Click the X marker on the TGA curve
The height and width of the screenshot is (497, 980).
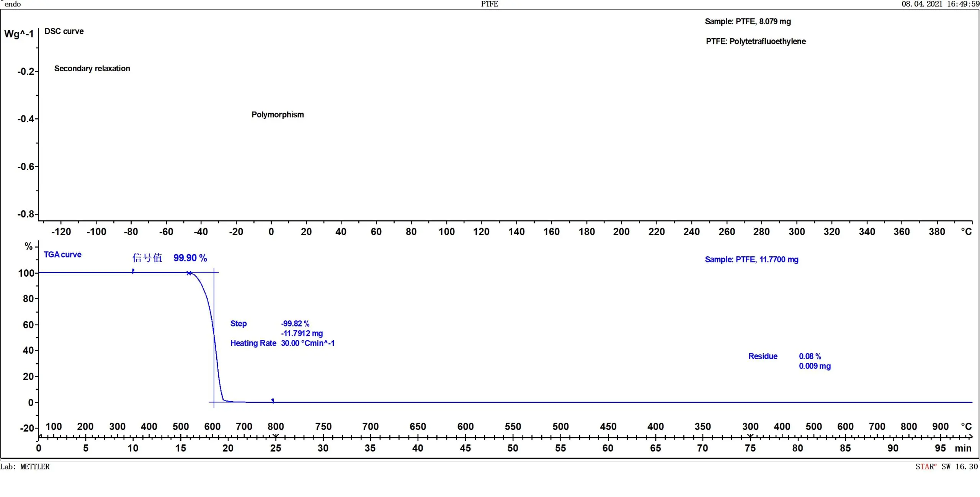(189, 273)
